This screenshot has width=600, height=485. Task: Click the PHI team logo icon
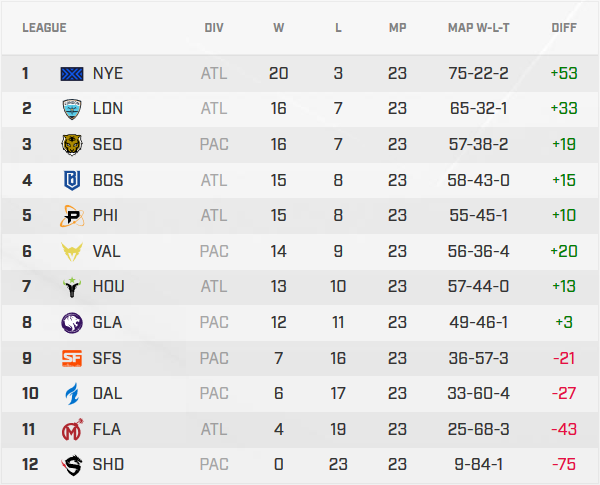pos(73,216)
